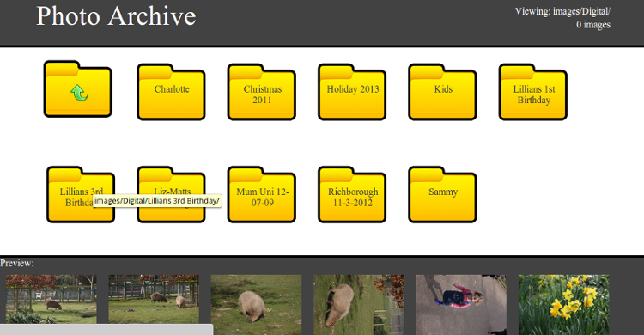
Task: Click the Photo Archive title
Action: (116, 16)
